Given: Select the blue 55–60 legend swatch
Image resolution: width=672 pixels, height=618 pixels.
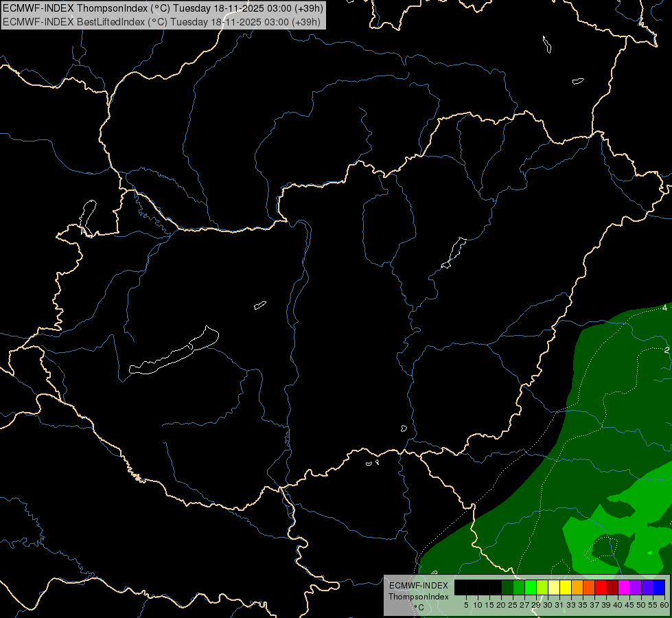Looking at the screenshot, I should click(659, 587).
